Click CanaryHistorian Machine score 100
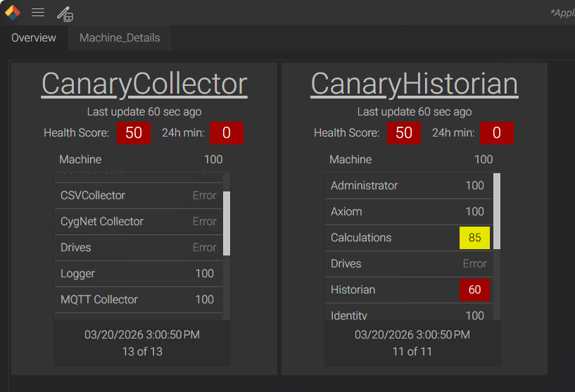The width and height of the screenshot is (575, 392). point(484,160)
